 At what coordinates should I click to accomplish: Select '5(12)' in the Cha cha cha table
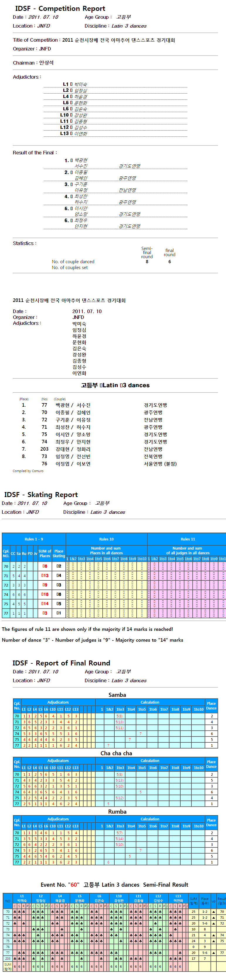(x=120, y=798)
